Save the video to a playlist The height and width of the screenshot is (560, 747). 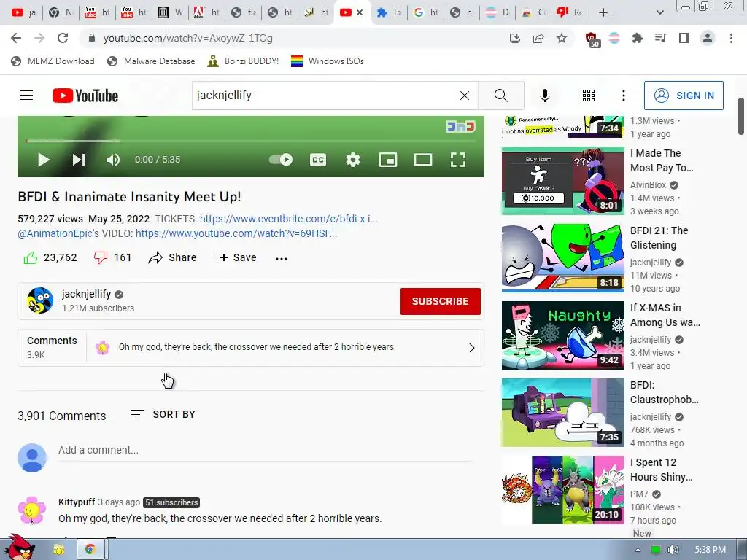234,257
